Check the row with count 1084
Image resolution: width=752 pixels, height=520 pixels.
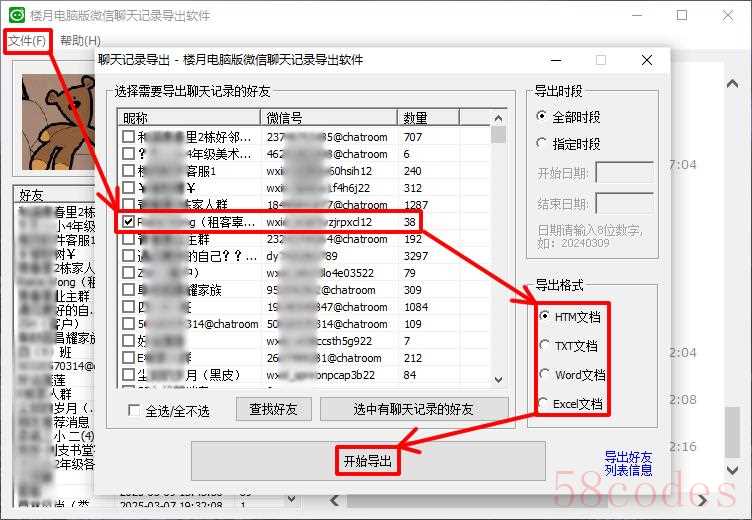(x=128, y=307)
